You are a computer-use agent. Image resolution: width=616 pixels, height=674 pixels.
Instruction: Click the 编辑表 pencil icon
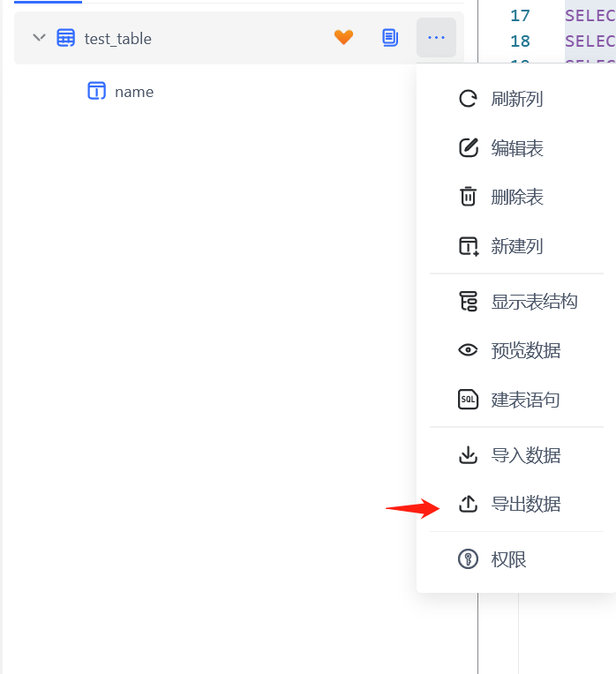click(468, 148)
